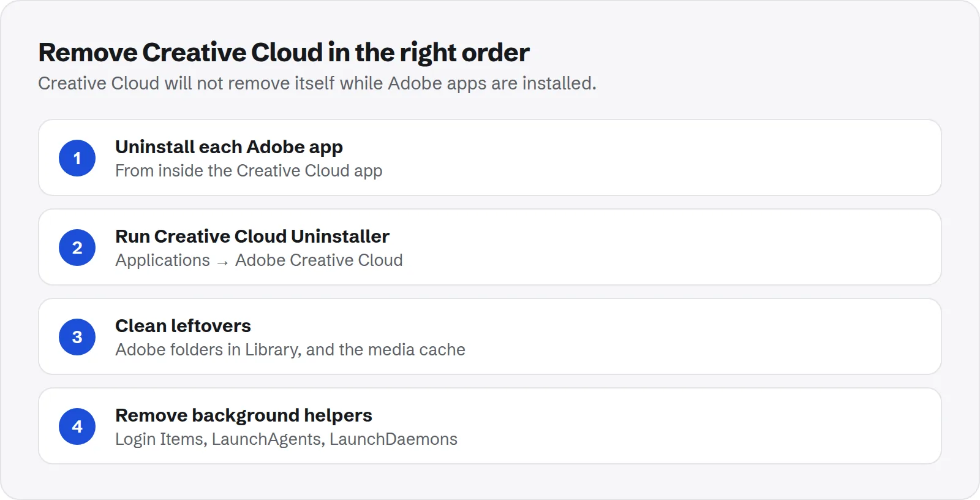Screen dimensions: 980x500
Task: Click the blue number 4 badge
Action: tap(77, 426)
